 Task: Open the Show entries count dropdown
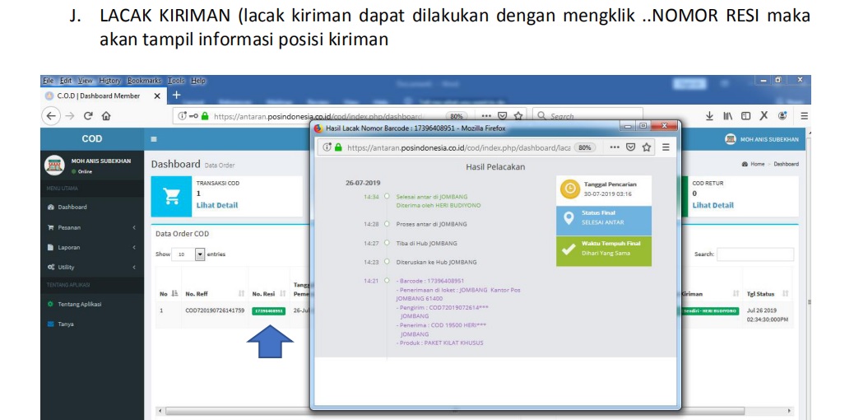tap(188, 254)
